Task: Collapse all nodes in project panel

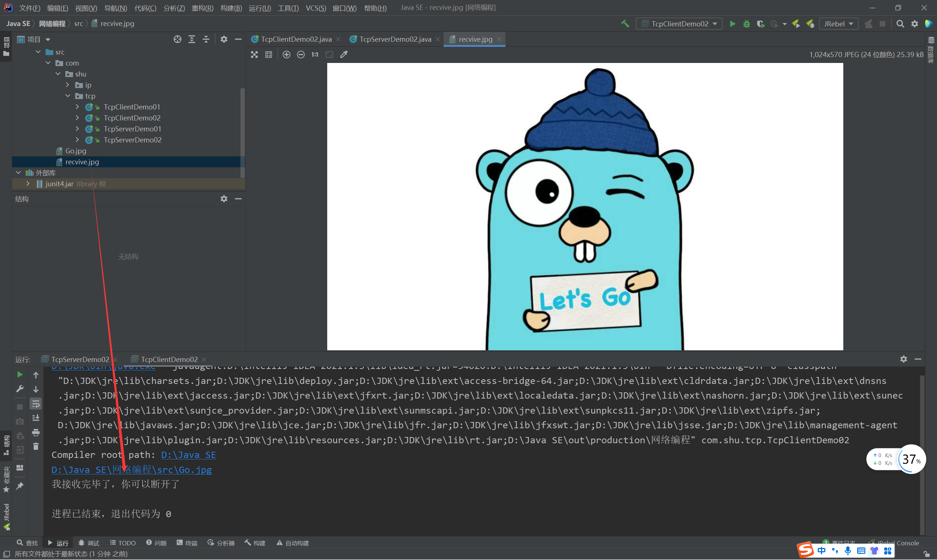Action: 206,39
